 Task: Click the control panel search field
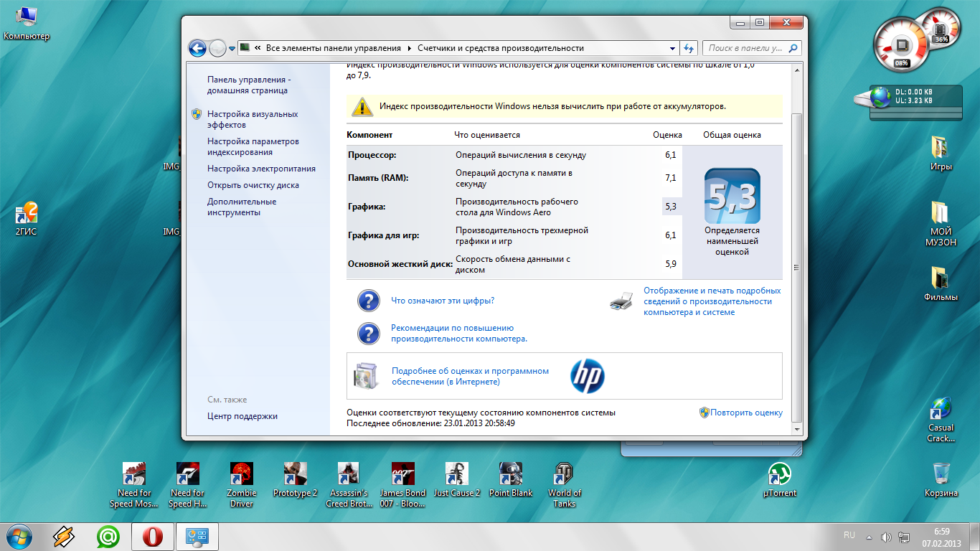tap(745, 48)
